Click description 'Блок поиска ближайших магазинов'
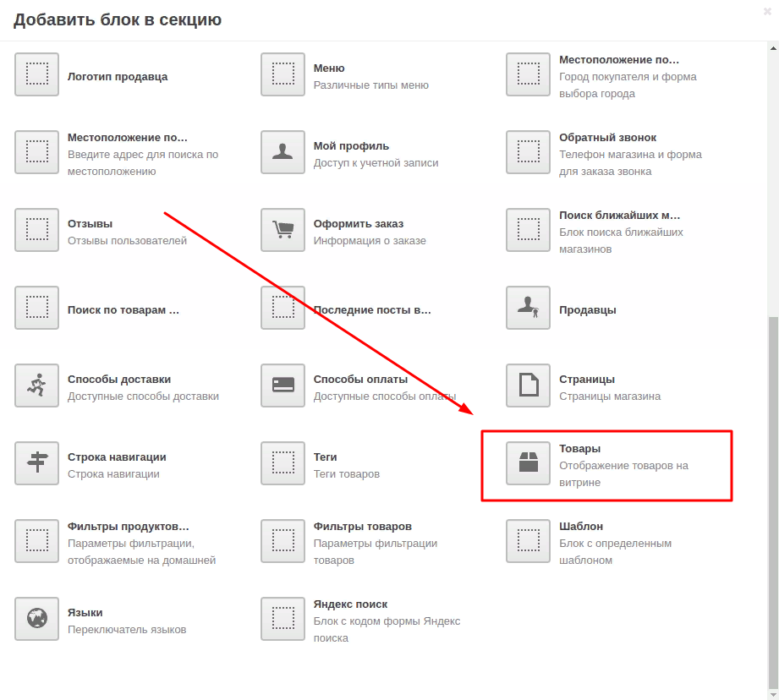779x700 pixels. [621, 241]
